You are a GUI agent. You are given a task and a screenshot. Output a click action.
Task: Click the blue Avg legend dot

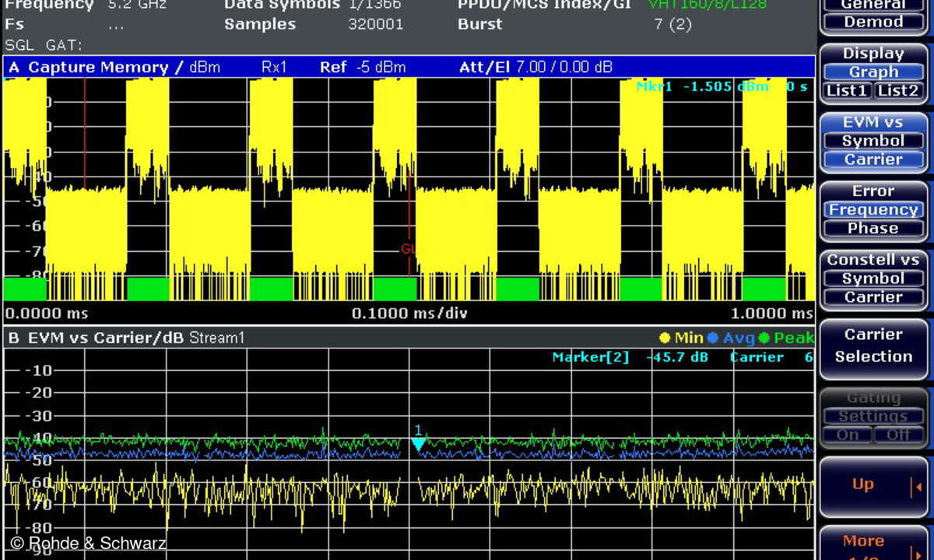click(713, 338)
